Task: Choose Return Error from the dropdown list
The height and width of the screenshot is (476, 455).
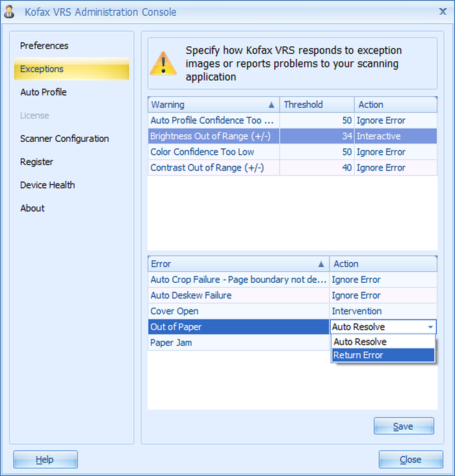Action: [383, 355]
